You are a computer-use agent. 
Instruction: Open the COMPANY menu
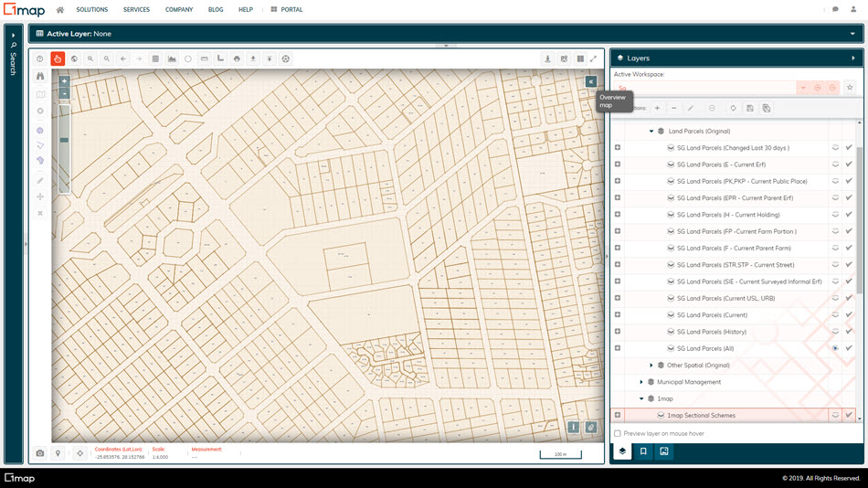click(x=179, y=9)
